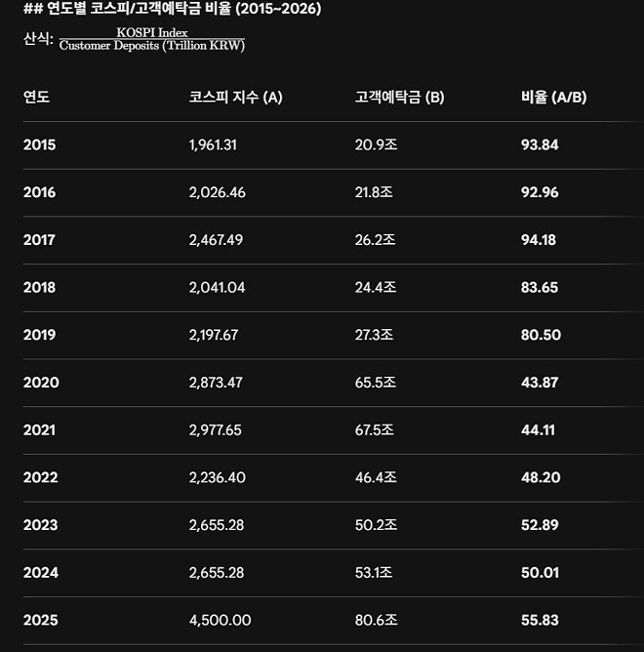644x652 pixels.
Task: Click the ratio value 83.65
Action: pyautogui.click(x=540, y=287)
